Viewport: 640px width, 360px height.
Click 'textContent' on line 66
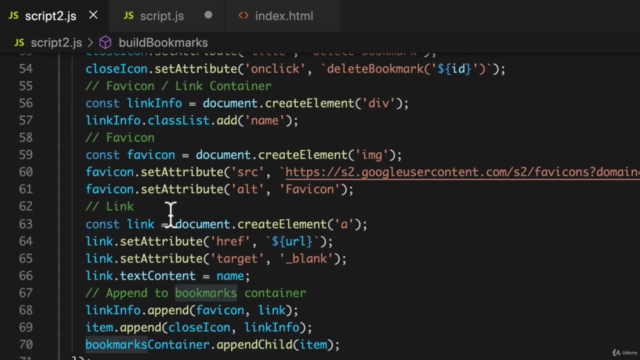pos(158,276)
